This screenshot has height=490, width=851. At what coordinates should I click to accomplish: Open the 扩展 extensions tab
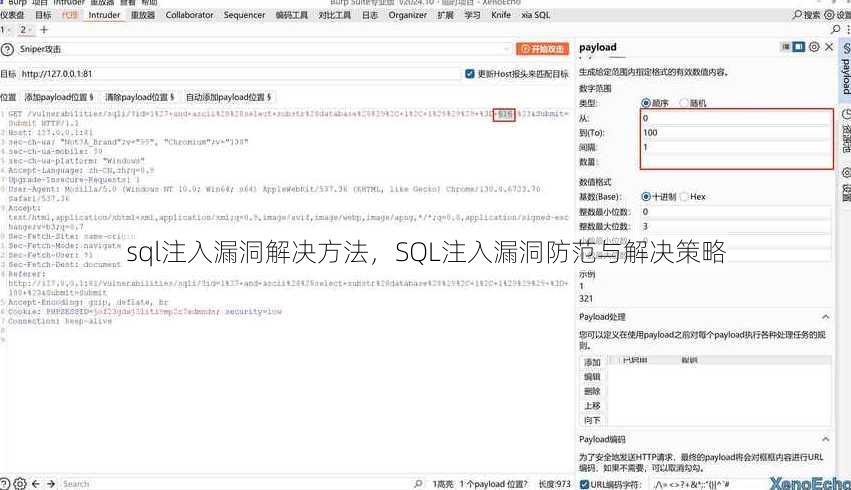445,15
